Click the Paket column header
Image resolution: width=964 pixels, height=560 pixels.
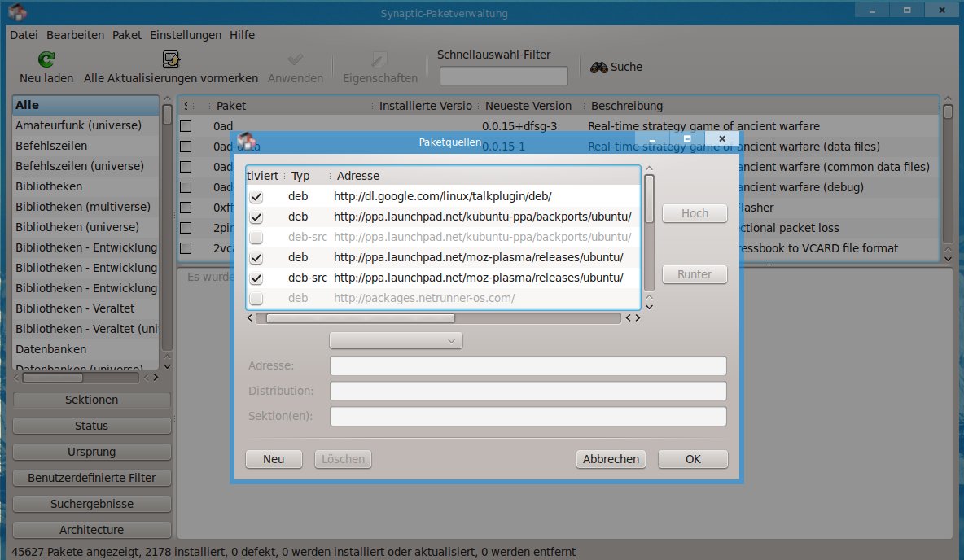(x=291, y=106)
